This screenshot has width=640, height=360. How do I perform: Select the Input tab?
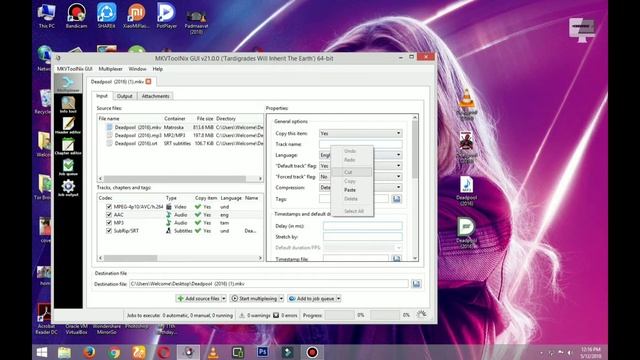click(x=102, y=96)
